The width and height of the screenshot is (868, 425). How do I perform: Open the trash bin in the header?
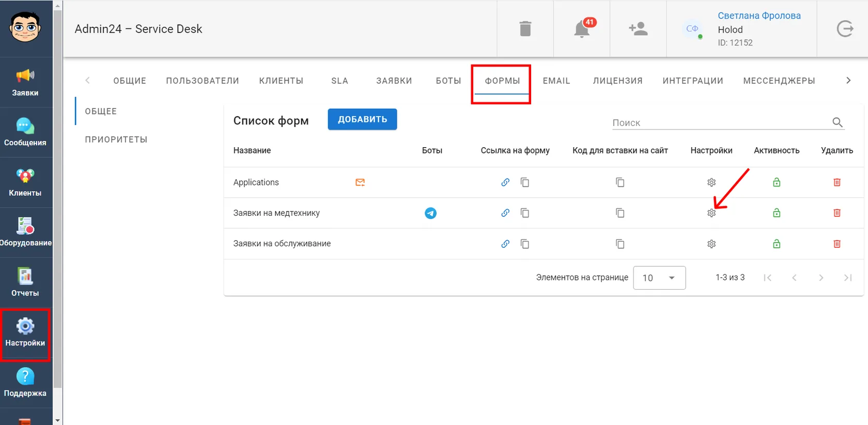tap(525, 29)
